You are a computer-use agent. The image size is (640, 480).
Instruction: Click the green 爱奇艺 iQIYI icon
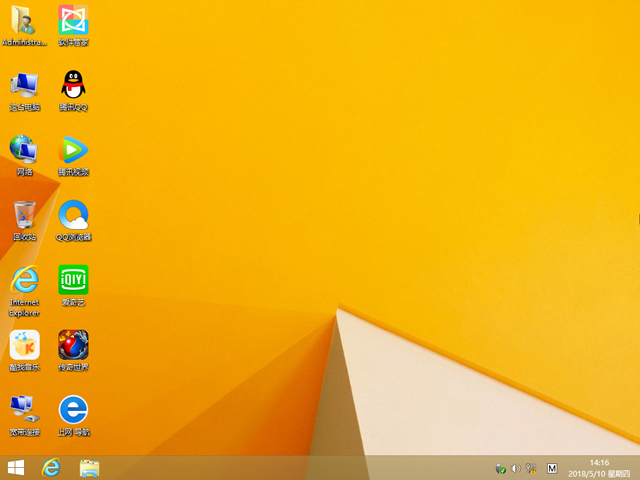point(73,280)
